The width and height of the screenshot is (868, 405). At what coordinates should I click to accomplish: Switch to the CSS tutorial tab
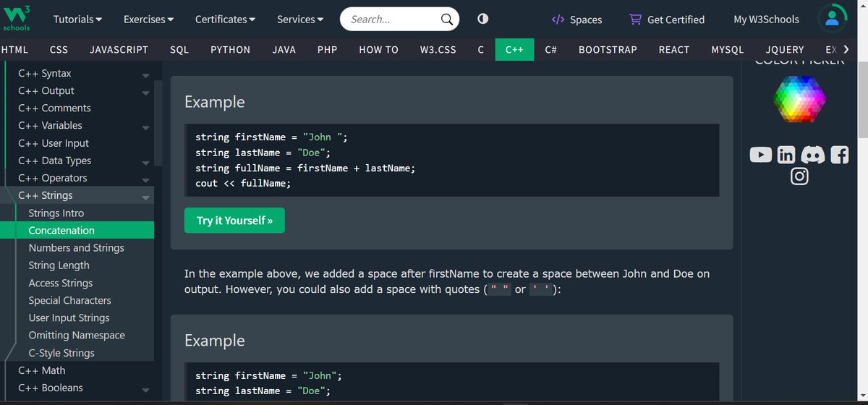click(x=59, y=49)
